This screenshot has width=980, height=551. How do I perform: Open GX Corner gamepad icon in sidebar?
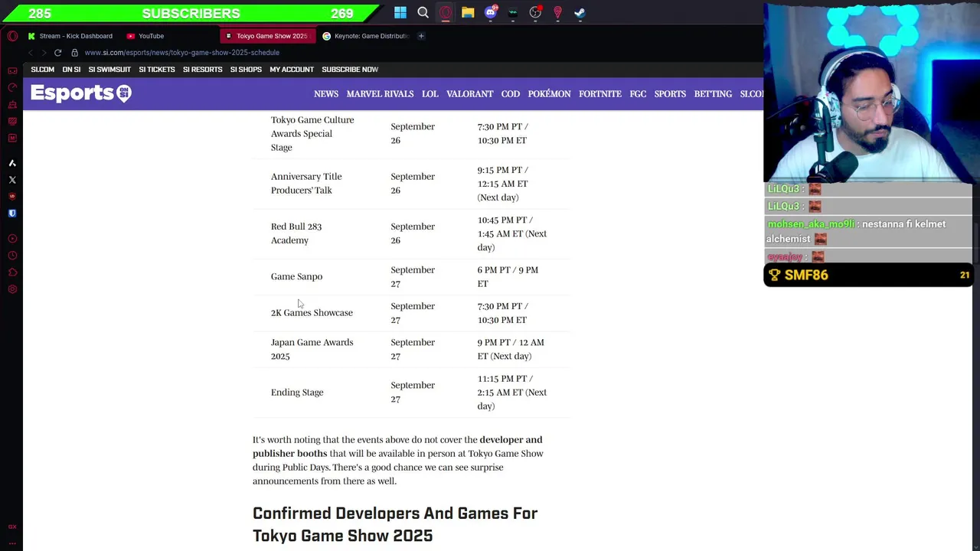[x=12, y=70]
